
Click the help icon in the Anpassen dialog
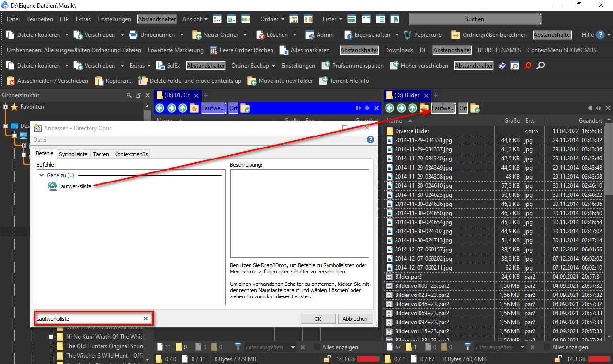pos(370,140)
